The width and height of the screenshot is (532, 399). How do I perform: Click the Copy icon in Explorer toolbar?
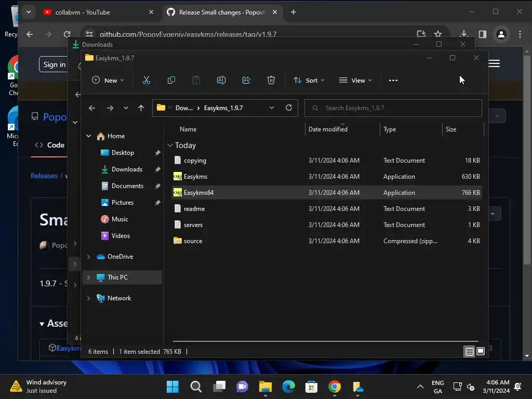click(171, 81)
